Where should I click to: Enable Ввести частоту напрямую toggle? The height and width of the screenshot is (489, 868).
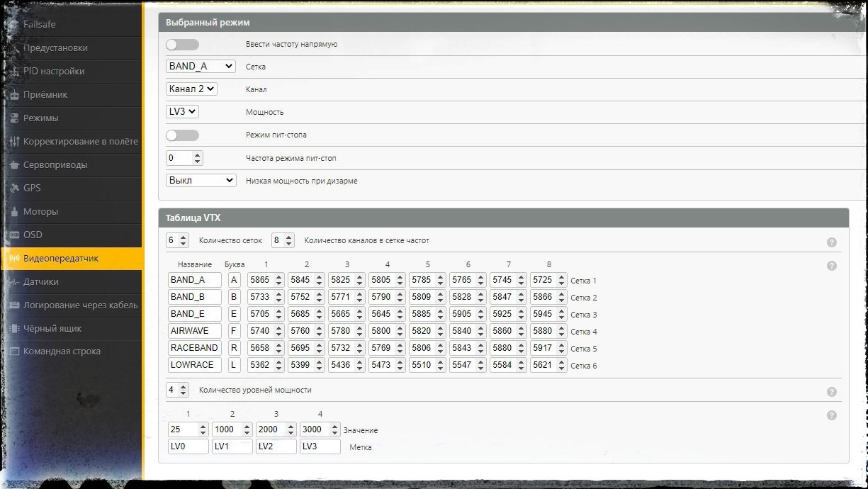tap(182, 45)
